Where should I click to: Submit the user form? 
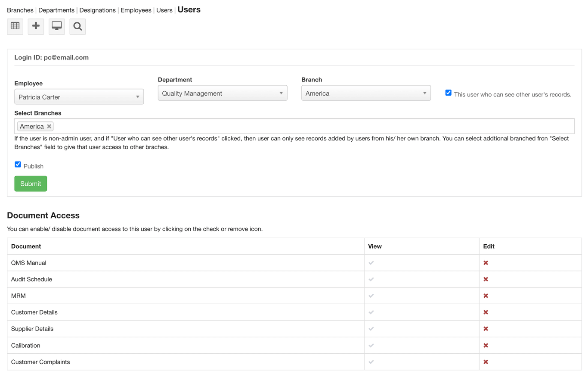31,184
